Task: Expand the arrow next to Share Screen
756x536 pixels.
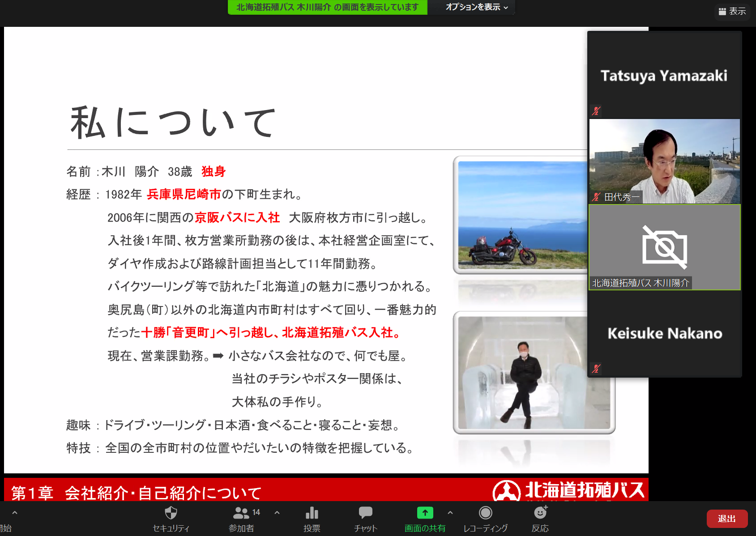Action: pyautogui.click(x=450, y=513)
